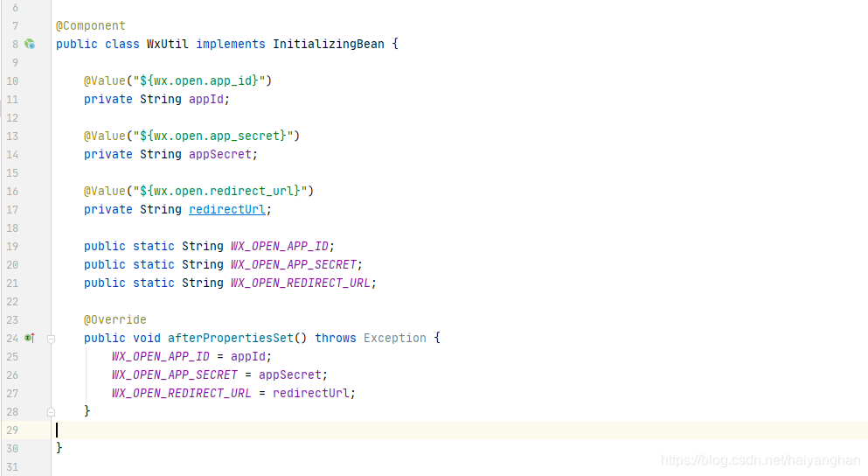Click the void keyword on line 24
This screenshot has height=476, width=868.
point(147,338)
